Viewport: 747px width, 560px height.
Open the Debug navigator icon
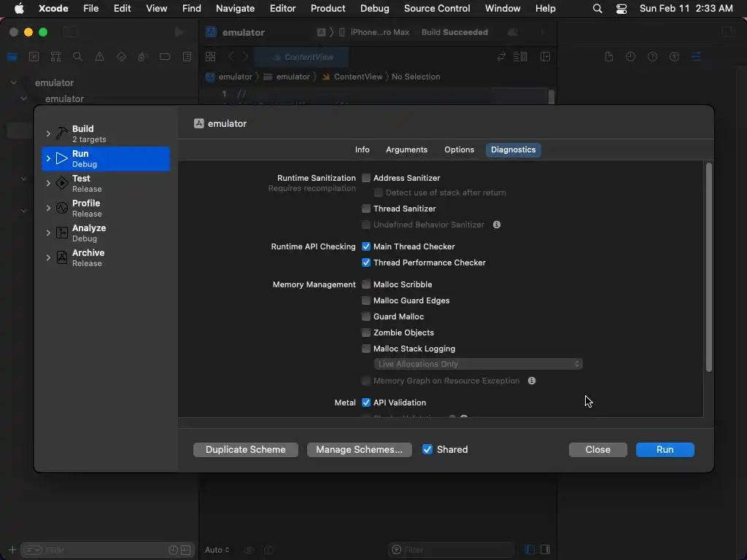(x=142, y=57)
